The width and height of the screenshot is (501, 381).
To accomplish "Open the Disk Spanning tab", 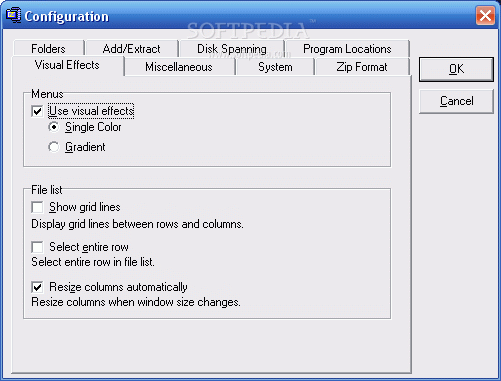I will pos(232,49).
